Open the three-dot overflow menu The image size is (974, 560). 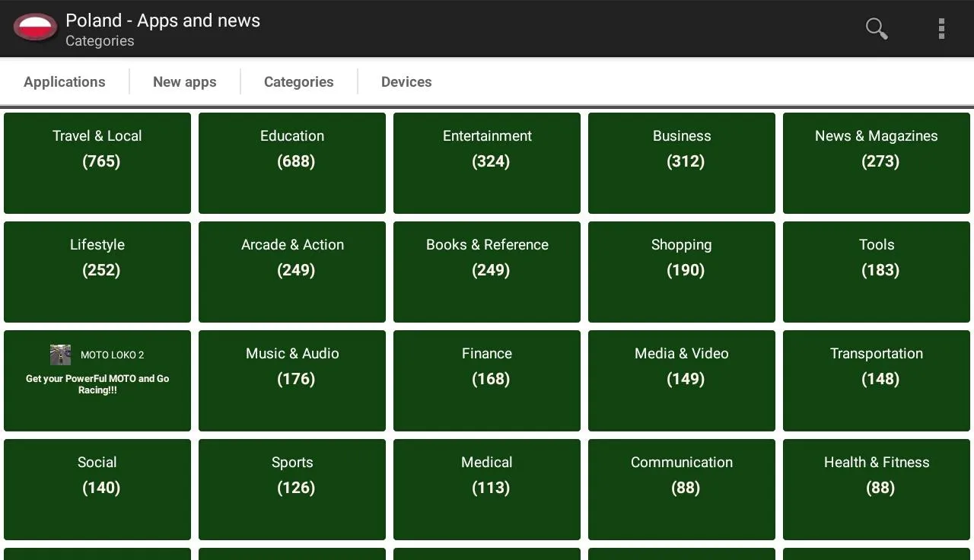pos(941,28)
